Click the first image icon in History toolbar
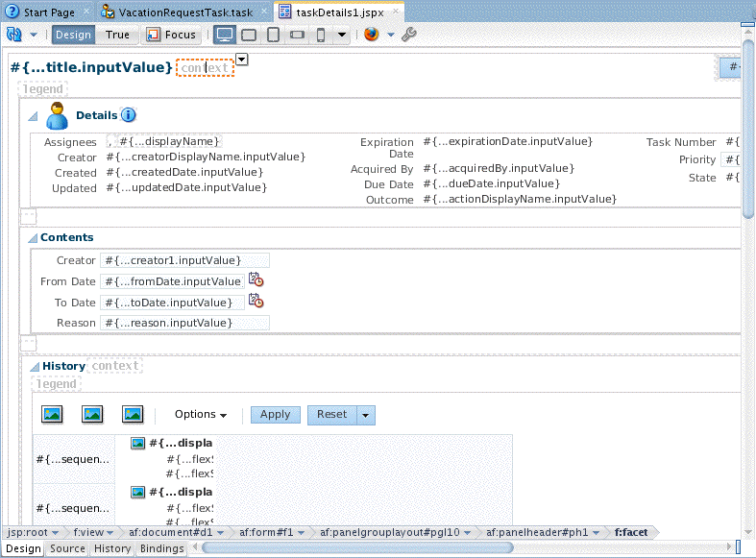The height and width of the screenshot is (558, 756). pos(52,414)
